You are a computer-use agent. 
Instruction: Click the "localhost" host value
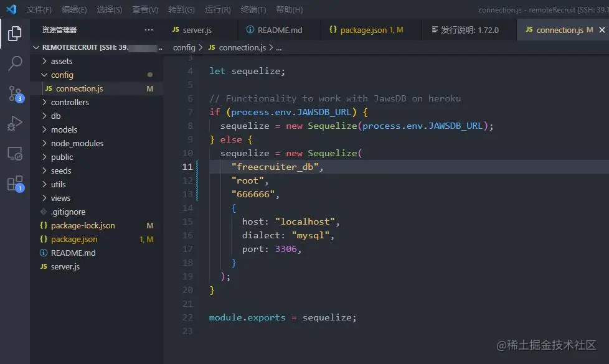pyautogui.click(x=305, y=222)
